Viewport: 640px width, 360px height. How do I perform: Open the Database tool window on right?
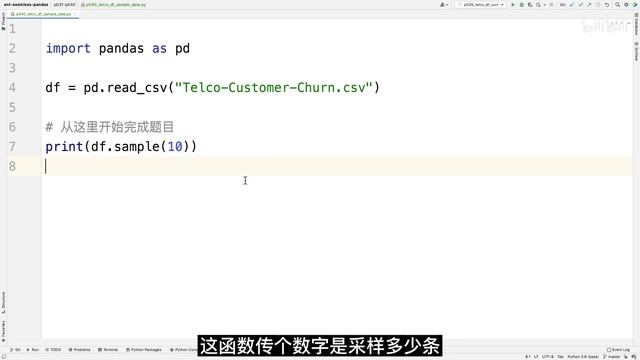pyautogui.click(x=636, y=24)
